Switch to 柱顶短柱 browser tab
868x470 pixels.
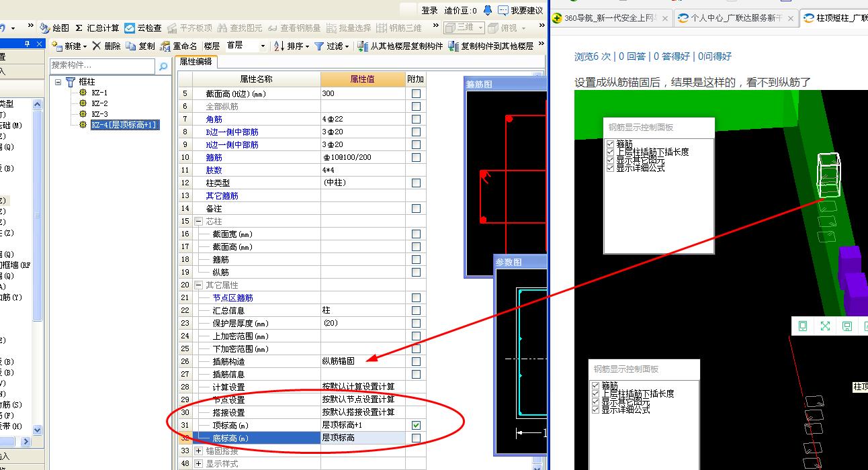click(834, 18)
